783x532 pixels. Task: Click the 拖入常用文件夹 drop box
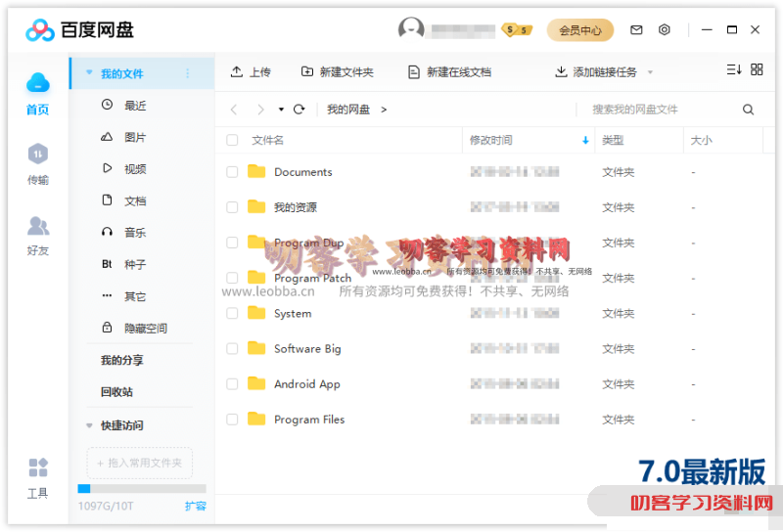pyautogui.click(x=140, y=464)
